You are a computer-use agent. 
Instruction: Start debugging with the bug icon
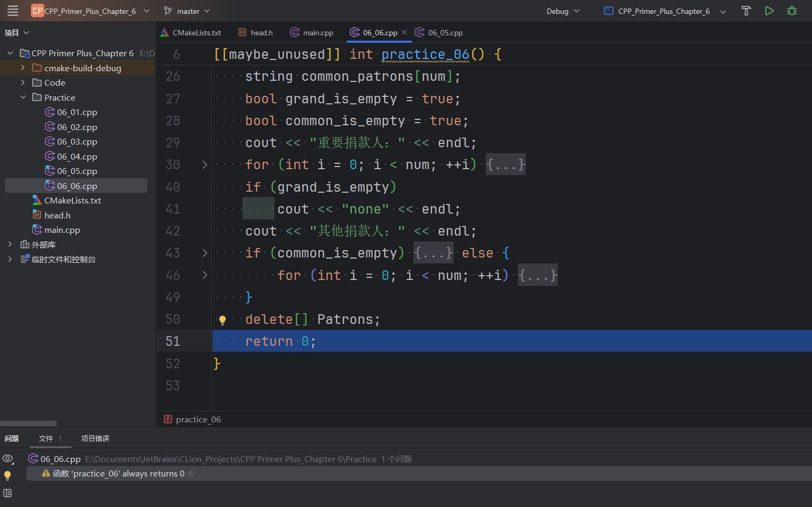[792, 11]
